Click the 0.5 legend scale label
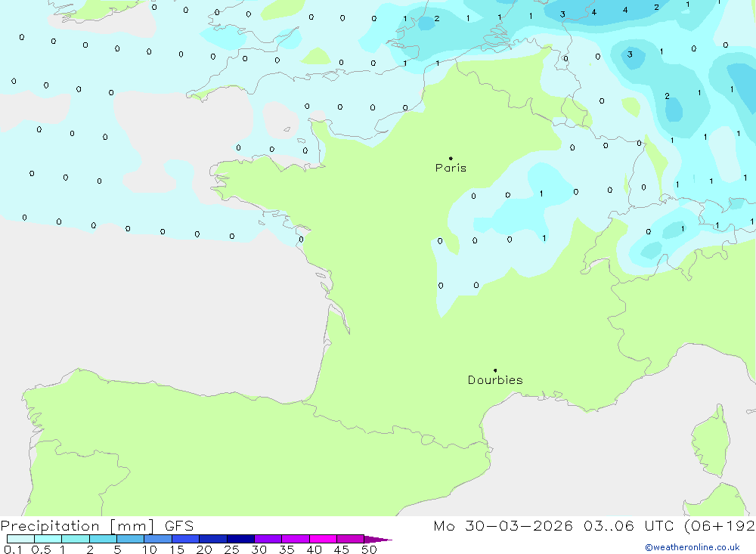756x554 pixels. (41, 549)
